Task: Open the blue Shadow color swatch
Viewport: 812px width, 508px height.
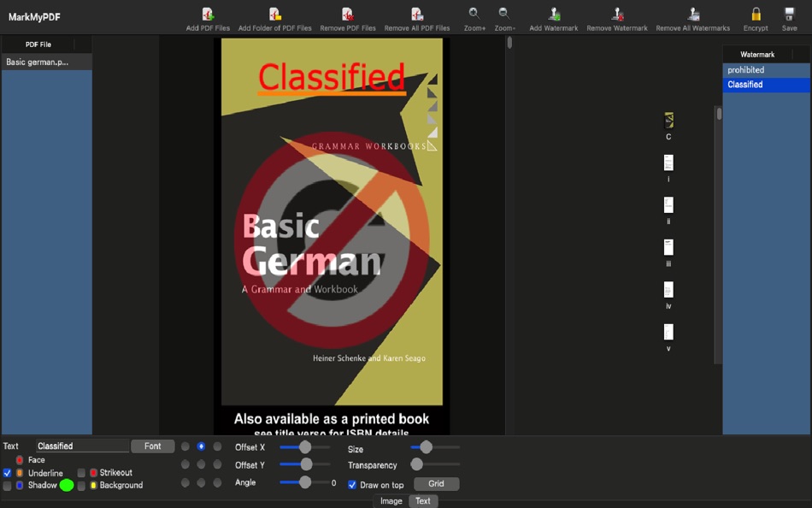Action: pos(19,485)
